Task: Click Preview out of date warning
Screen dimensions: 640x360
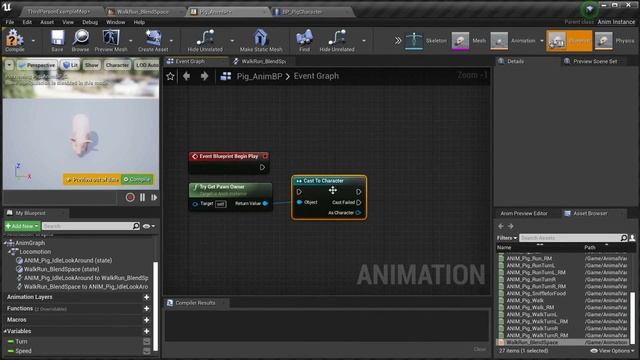Action: (92, 180)
